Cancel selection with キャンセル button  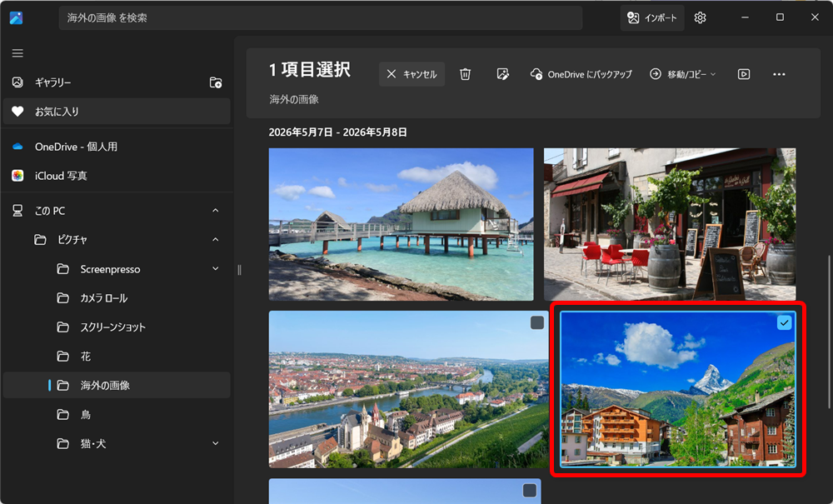click(412, 74)
